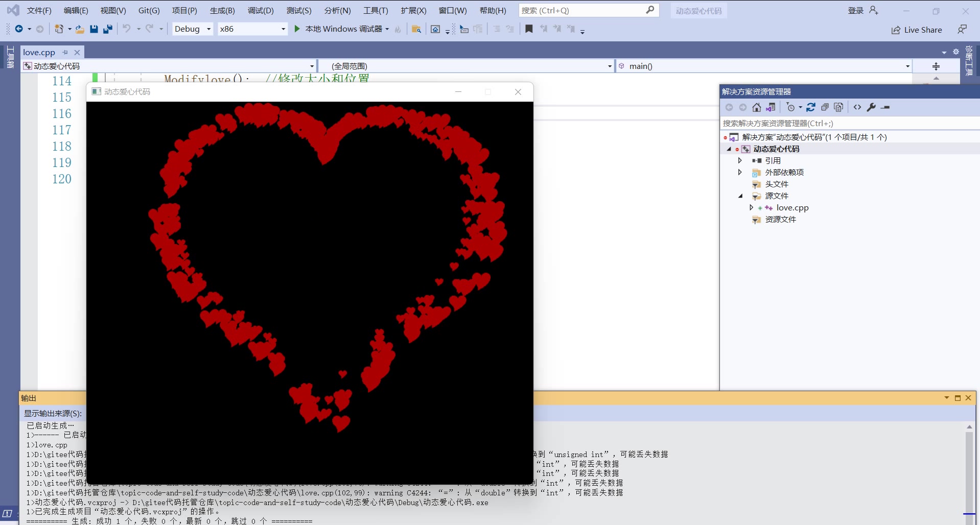Click the bookmark toggle icon in toolbar
This screenshot has height=525, width=980.
coord(529,29)
